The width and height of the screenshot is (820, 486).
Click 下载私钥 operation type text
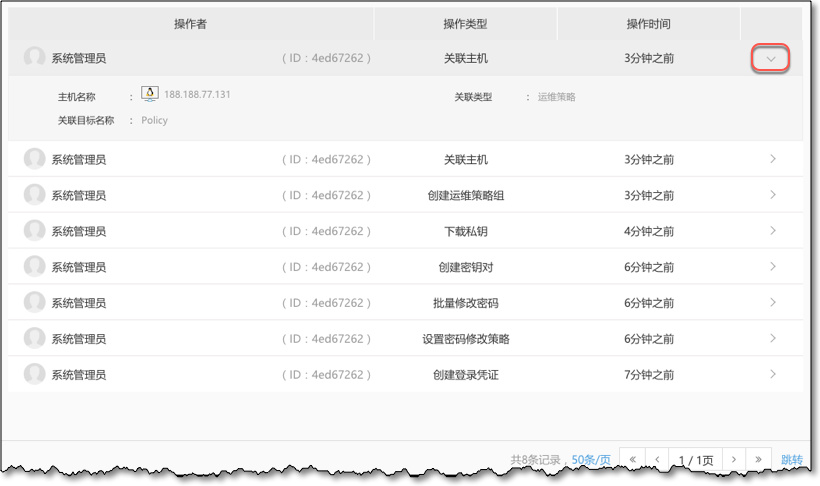click(465, 231)
